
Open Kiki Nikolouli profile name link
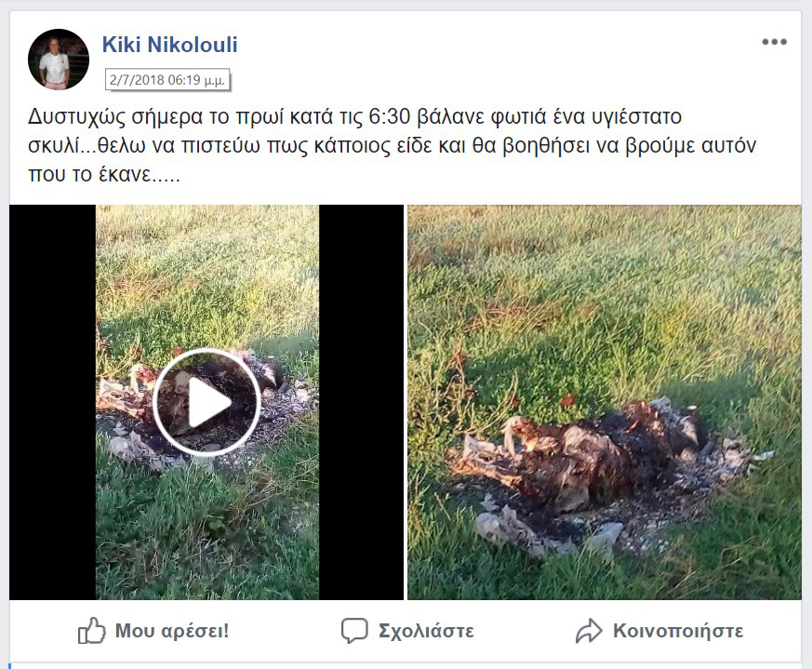[x=170, y=45]
